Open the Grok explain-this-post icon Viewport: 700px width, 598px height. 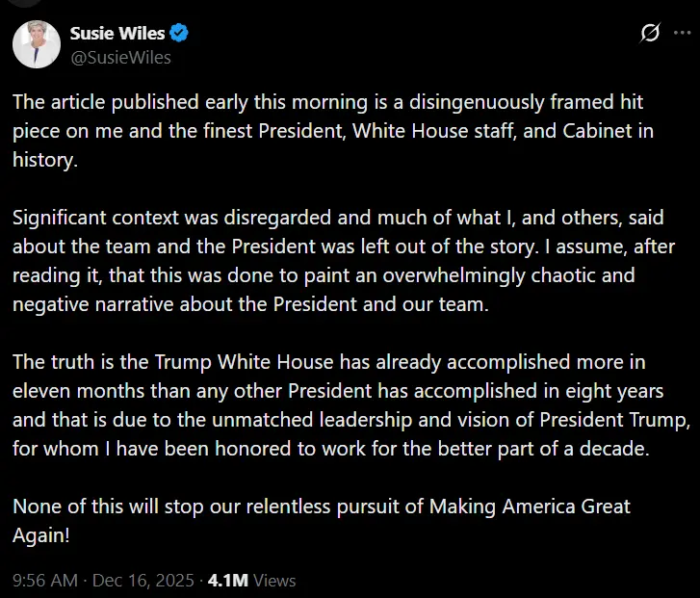[650, 34]
